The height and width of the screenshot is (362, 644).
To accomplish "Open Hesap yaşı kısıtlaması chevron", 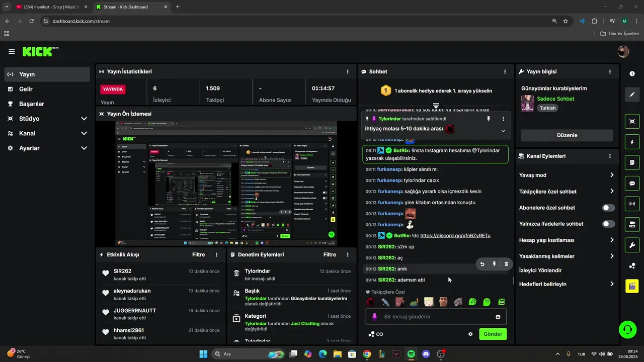I will pos(612,240).
